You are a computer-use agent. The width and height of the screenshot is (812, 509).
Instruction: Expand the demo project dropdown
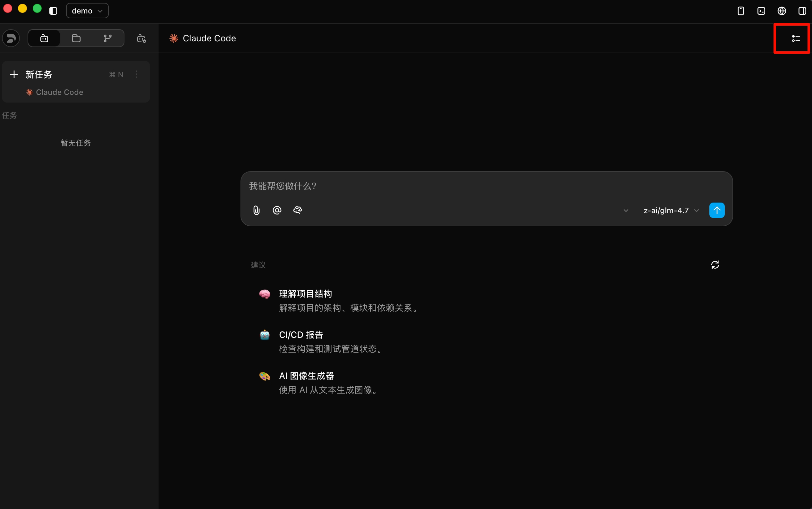[x=87, y=11]
